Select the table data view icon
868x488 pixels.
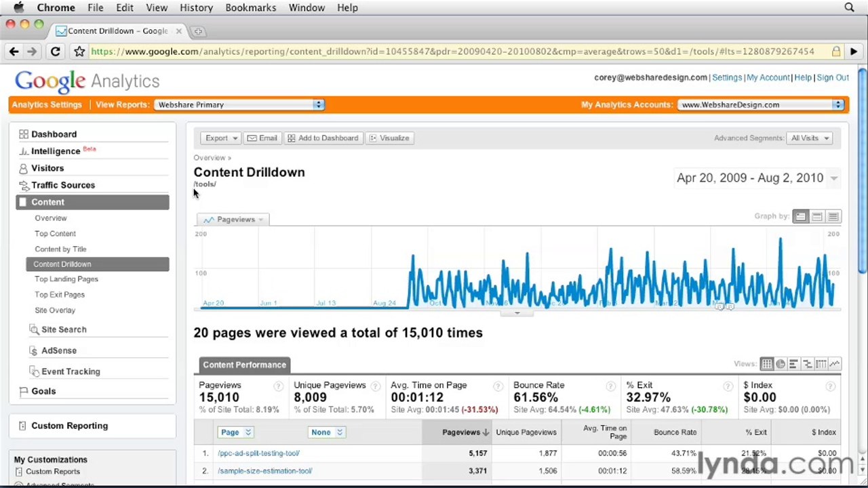(x=766, y=364)
